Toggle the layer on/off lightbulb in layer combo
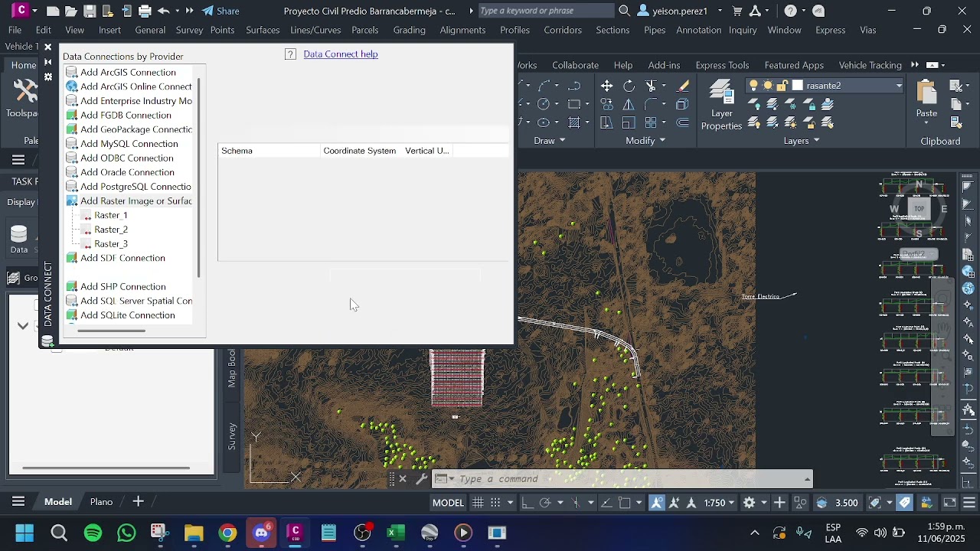 [x=754, y=86]
